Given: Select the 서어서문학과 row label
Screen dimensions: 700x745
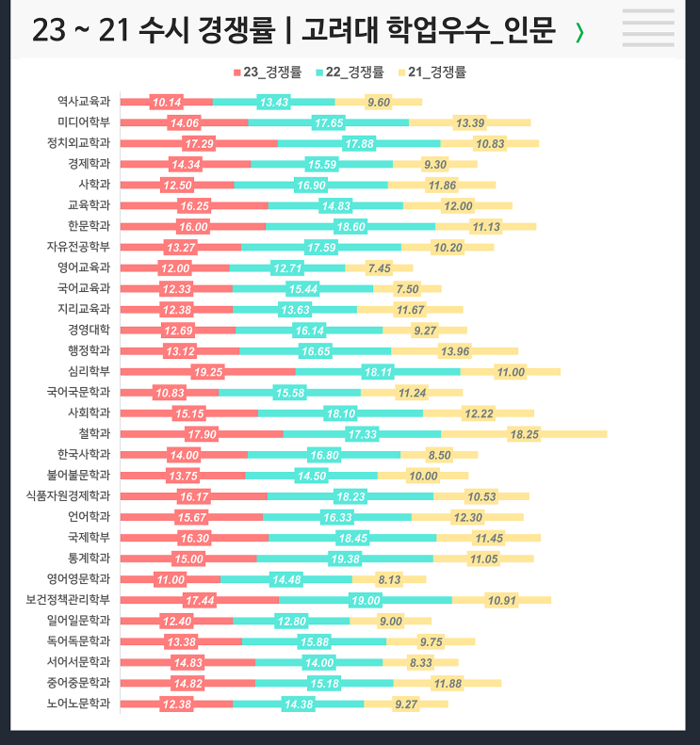Looking at the screenshot, I should coord(78,662).
